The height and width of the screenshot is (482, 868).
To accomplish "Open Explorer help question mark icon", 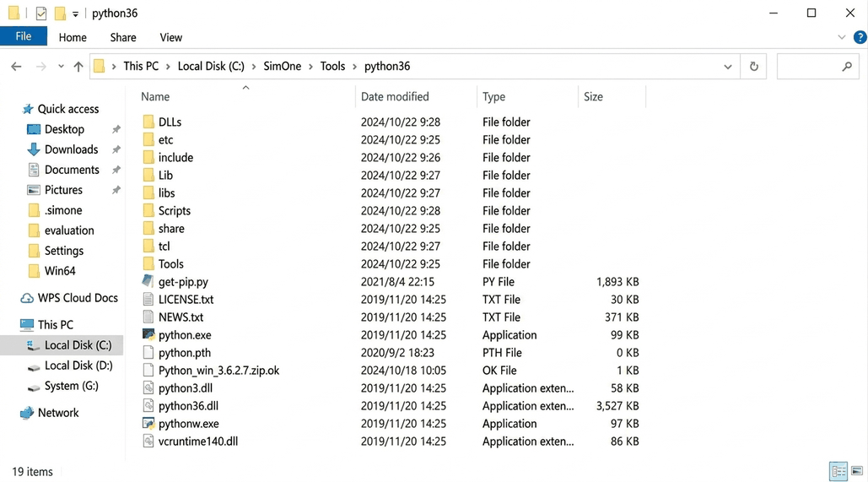I will 860,37.
